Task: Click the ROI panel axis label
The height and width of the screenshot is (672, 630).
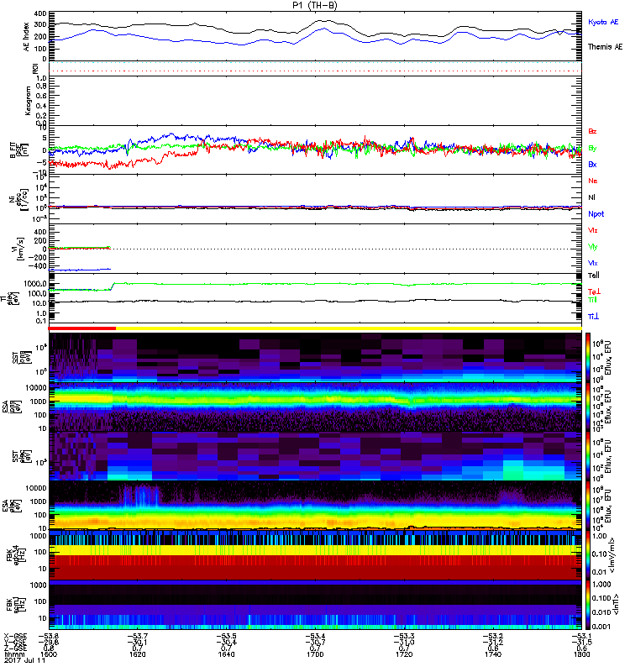Action: click(x=35, y=68)
